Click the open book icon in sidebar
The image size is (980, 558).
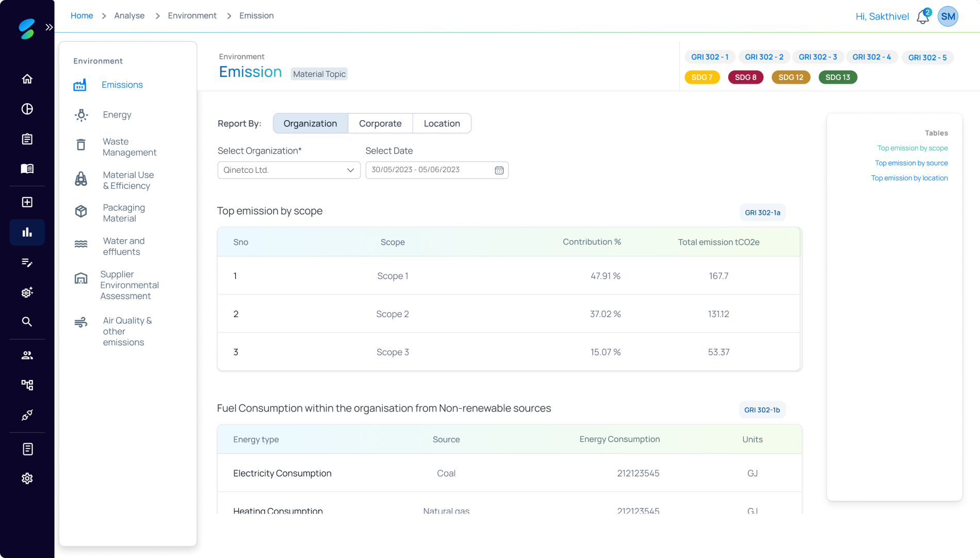pyautogui.click(x=27, y=169)
